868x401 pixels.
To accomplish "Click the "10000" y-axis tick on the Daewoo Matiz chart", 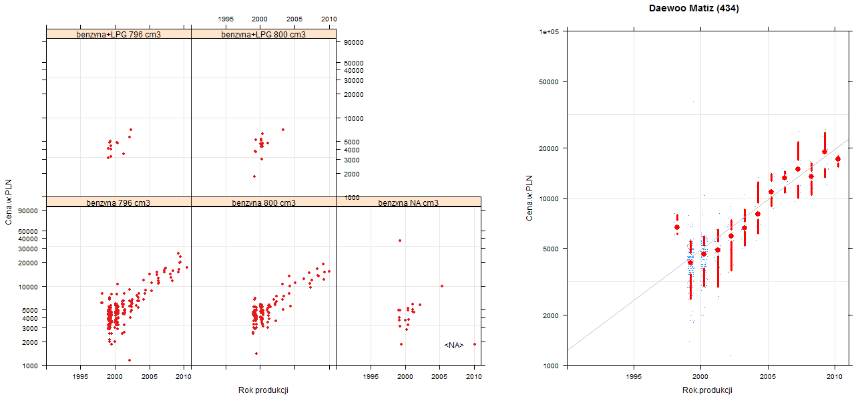I will pyautogui.click(x=550, y=198).
